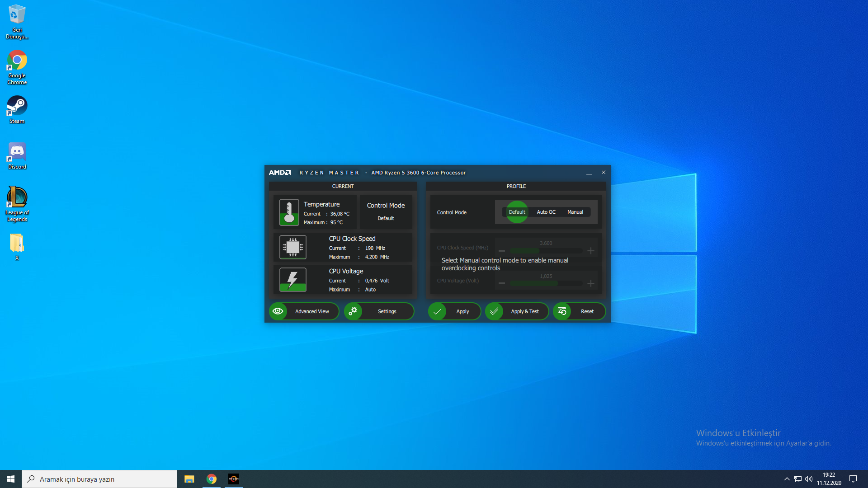Open the Discord desktop shortcut
The height and width of the screenshot is (488, 868).
pyautogui.click(x=17, y=155)
